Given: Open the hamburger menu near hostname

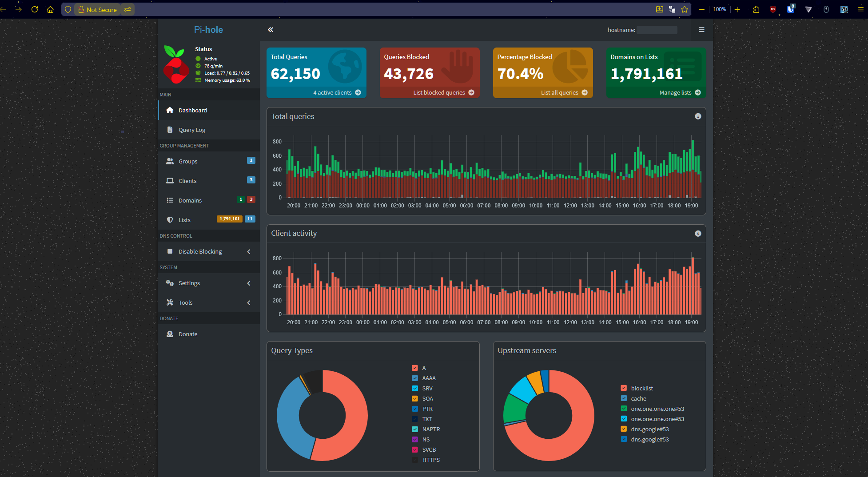Looking at the screenshot, I should 701,29.
